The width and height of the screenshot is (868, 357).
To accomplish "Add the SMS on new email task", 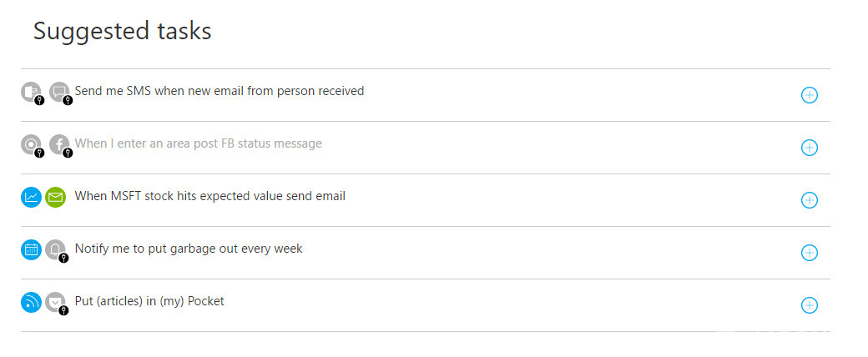I will (810, 95).
